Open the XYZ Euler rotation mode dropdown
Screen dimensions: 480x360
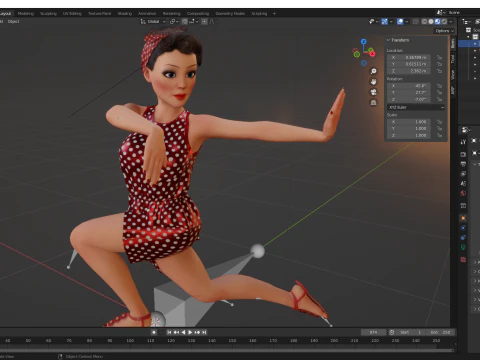point(416,107)
